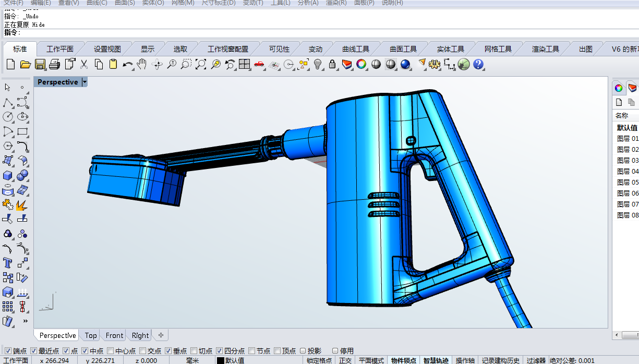Image resolution: width=639 pixels, height=364 pixels.
Task: Select the Pan hand tool
Action: coord(142,64)
